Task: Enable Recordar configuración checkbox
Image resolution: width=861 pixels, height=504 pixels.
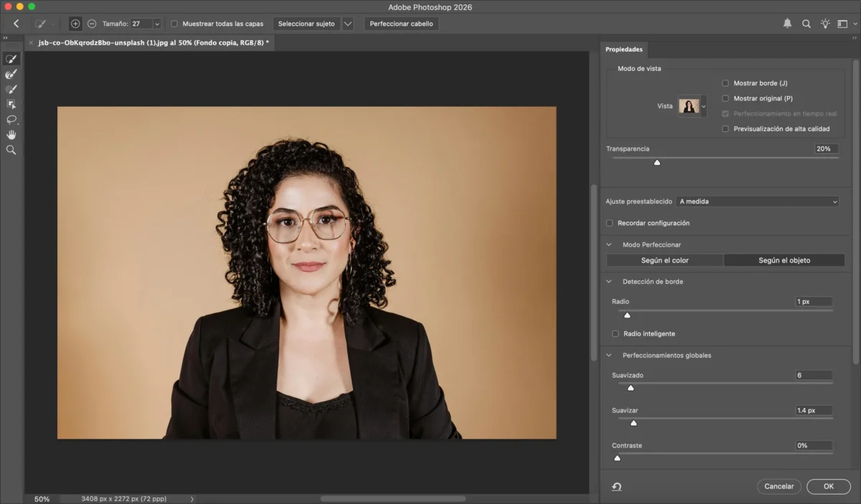Action: pyautogui.click(x=610, y=223)
